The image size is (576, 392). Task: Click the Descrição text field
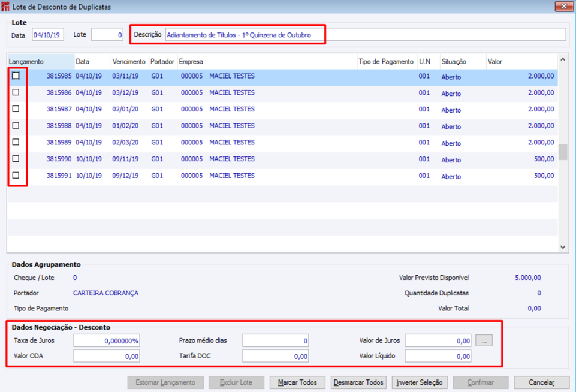(365, 35)
